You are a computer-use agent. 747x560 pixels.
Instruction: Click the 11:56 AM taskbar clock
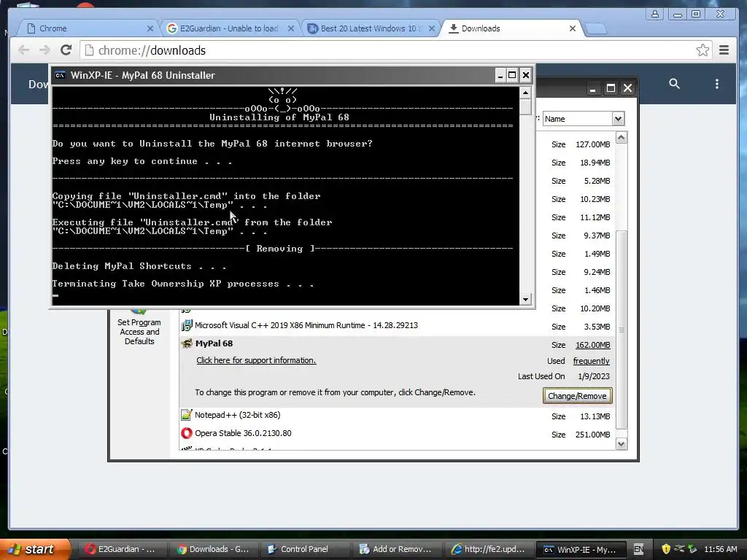point(720,549)
